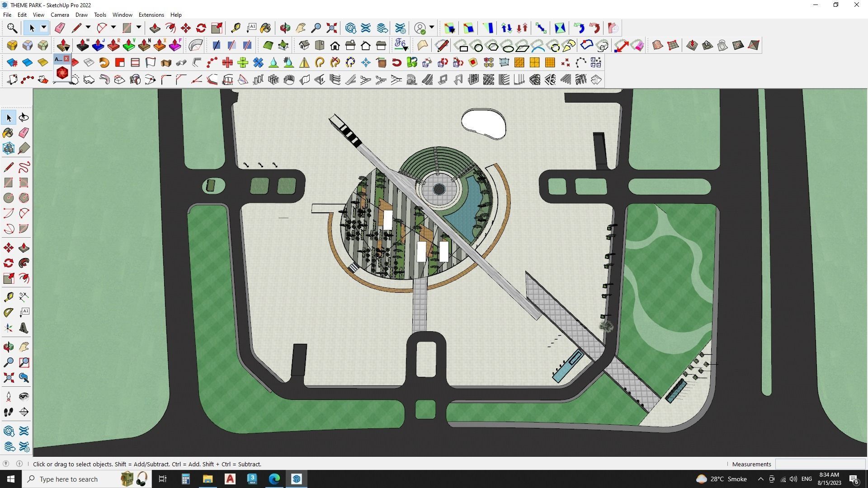The width and height of the screenshot is (868, 488).
Task: Open 3D Warehouse from top toolbar
Action: [350, 28]
